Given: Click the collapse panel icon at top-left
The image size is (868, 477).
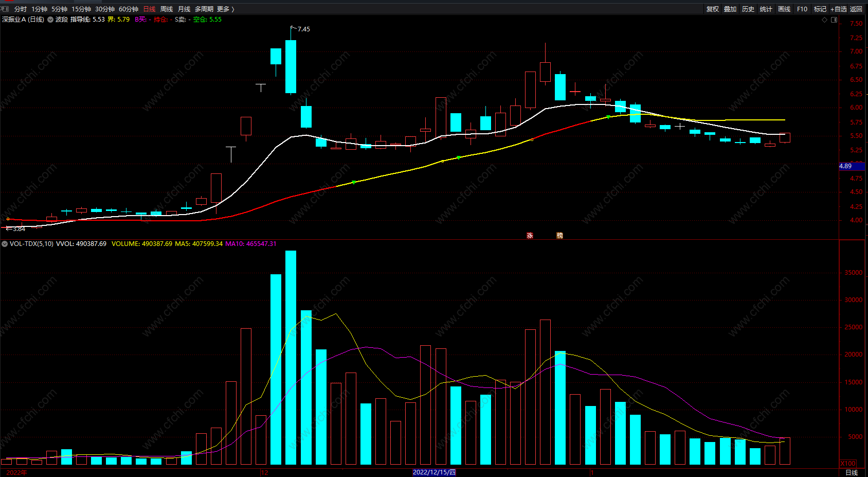Looking at the screenshot, I should click(x=5, y=9).
